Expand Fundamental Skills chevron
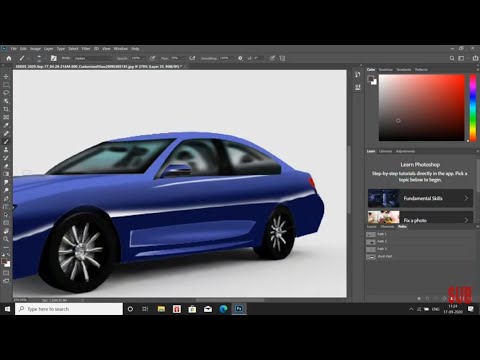This screenshot has height=360, width=480. point(466,198)
